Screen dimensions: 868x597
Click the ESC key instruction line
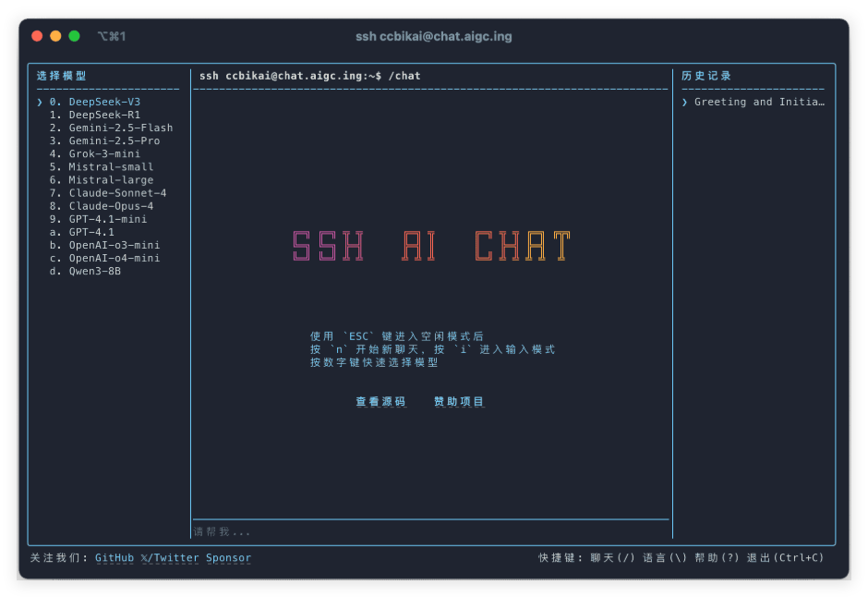pyautogui.click(x=397, y=336)
